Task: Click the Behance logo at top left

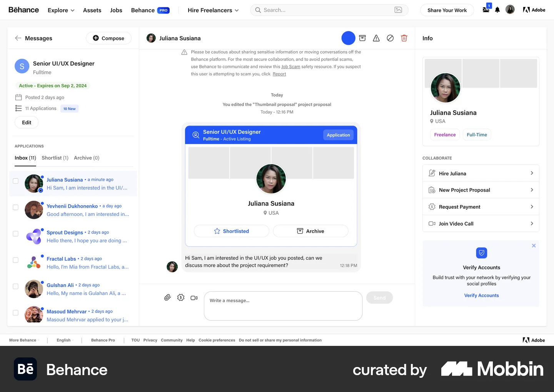Action: 24,10
